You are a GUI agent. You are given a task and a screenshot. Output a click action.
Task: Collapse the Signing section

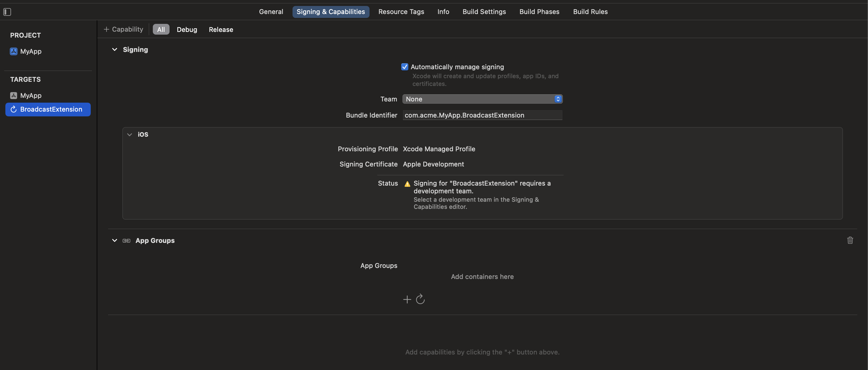(115, 50)
